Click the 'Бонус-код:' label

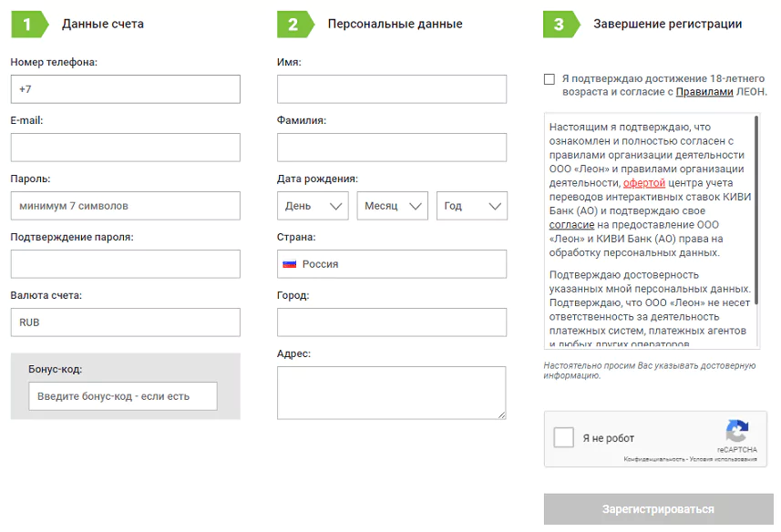(x=56, y=369)
